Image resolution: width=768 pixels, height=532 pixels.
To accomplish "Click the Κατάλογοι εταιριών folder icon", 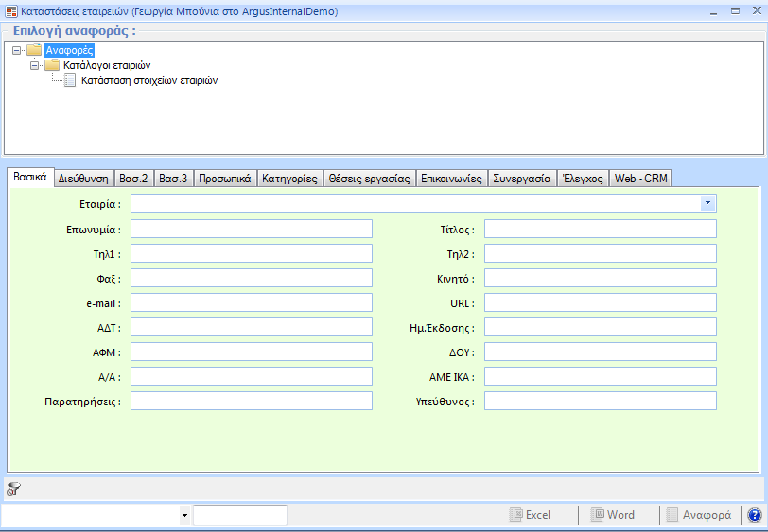I will point(52,65).
